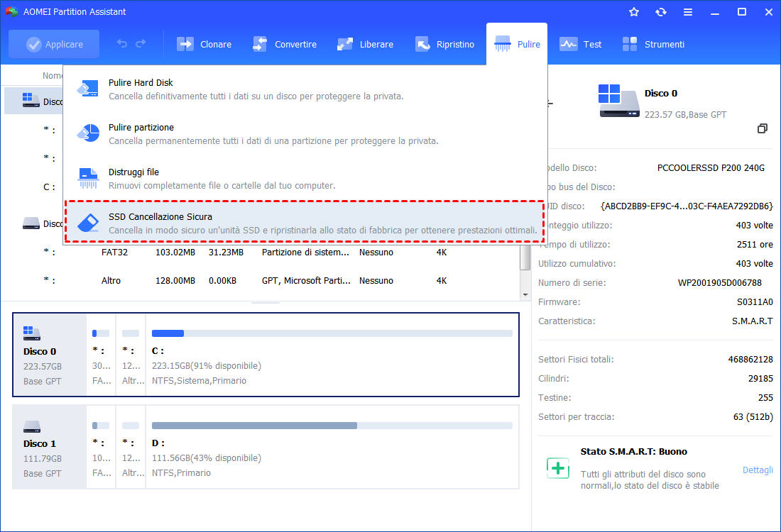The height and width of the screenshot is (532, 781).
Task: Select the Altr... partition block of Disco 1
Action: pos(131,447)
